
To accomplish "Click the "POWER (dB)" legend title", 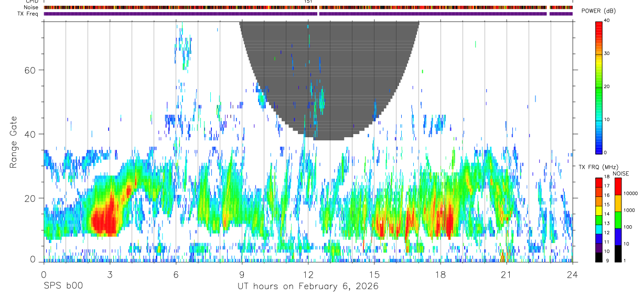I will (599, 11).
